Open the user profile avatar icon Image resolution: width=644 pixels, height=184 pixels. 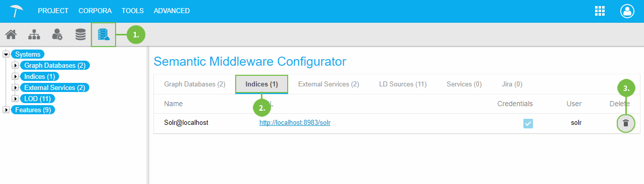(x=627, y=11)
